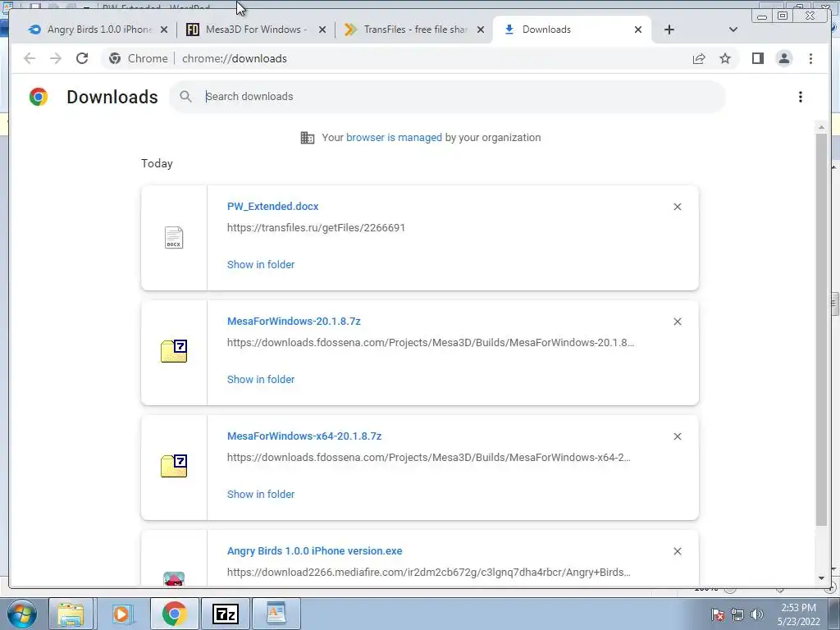The height and width of the screenshot is (630, 840).
Task: Open MesaForWindows-20.1.8.7z file link
Action: 294,322
